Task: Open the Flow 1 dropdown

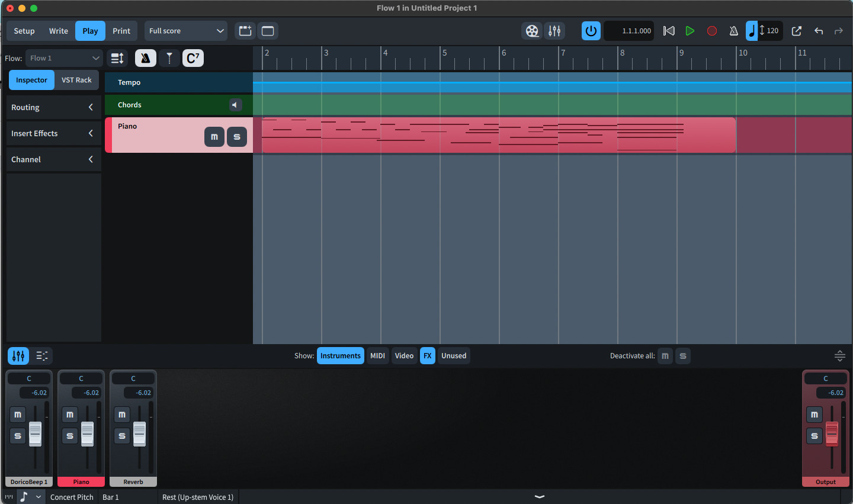Action: (65, 58)
